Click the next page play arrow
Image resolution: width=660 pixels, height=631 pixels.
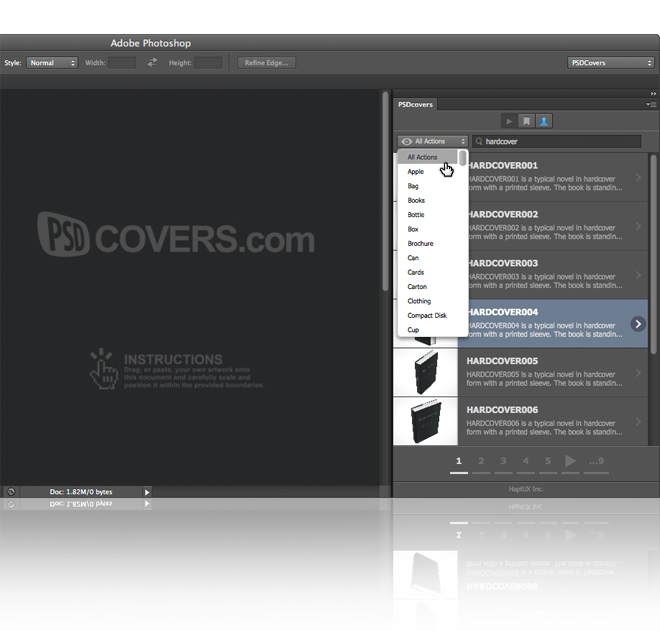pos(570,461)
